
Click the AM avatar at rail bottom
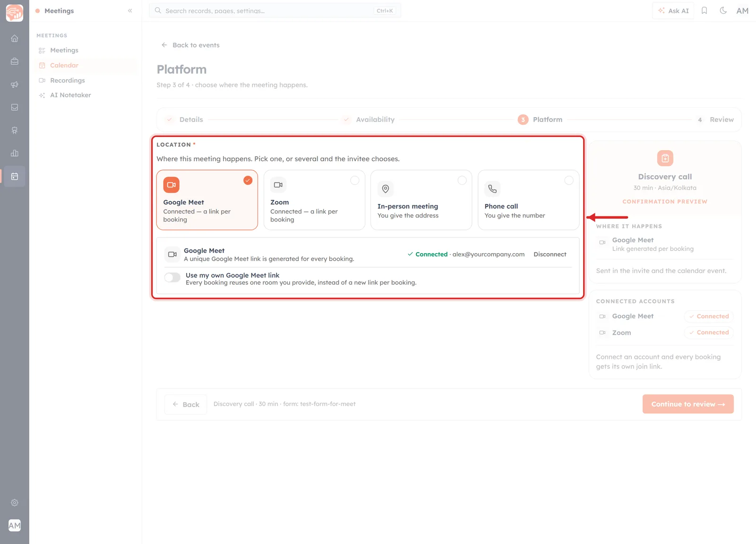click(x=15, y=526)
